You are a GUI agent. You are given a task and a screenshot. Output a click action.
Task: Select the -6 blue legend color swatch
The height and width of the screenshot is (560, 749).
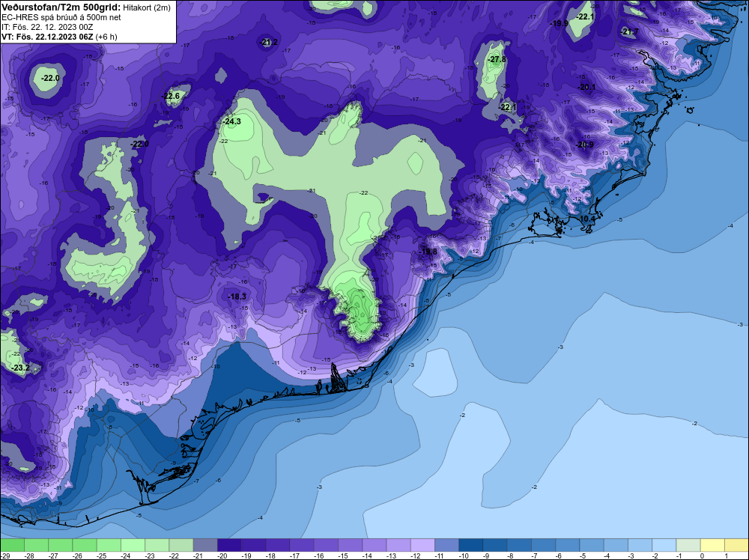(x=568, y=545)
